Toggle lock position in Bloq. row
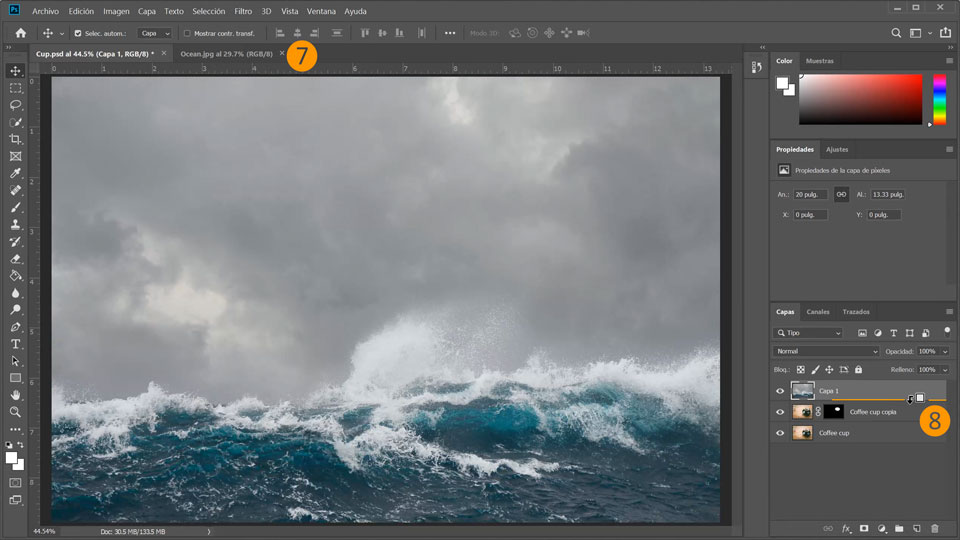 [x=829, y=370]
